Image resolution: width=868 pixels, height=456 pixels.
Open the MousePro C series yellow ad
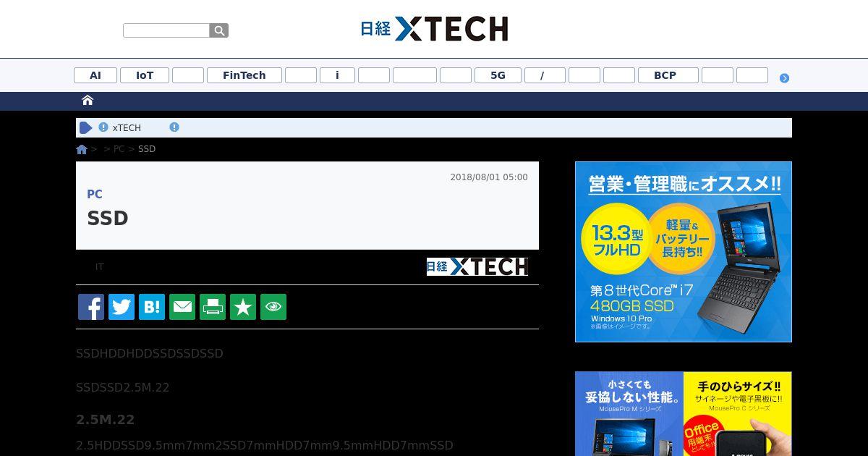click(738, 414)
